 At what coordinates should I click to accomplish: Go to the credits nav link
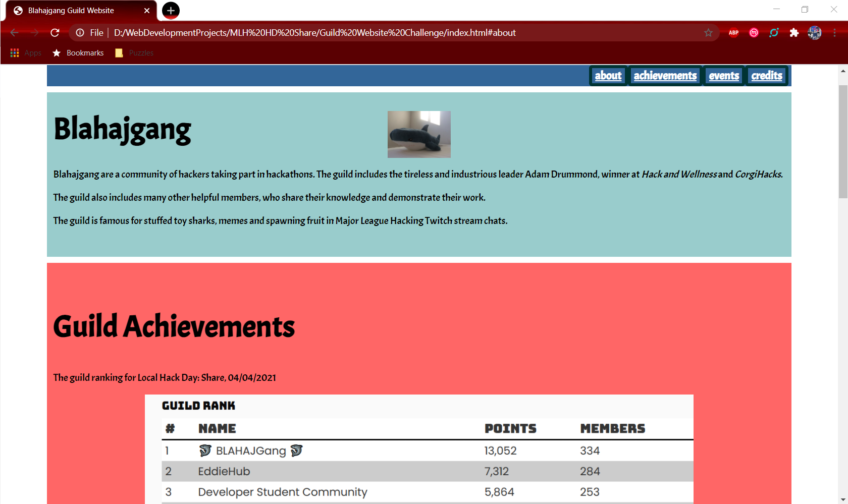coord(767,76)
